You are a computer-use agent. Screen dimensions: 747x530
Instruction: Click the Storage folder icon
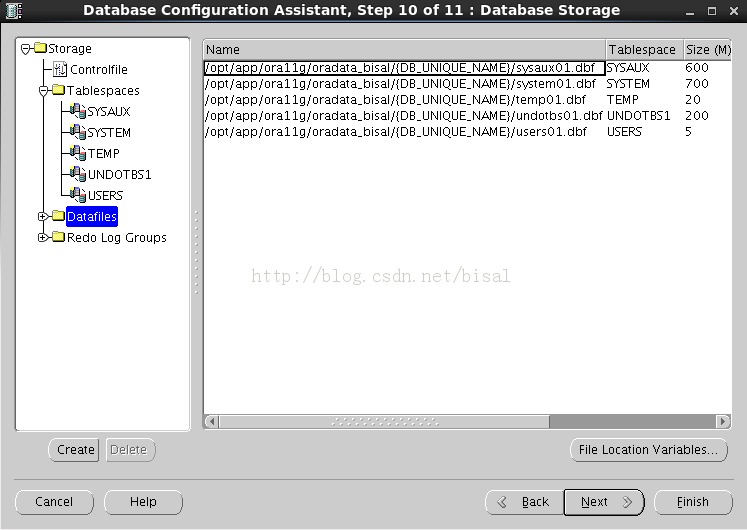[x=40, y=48]
